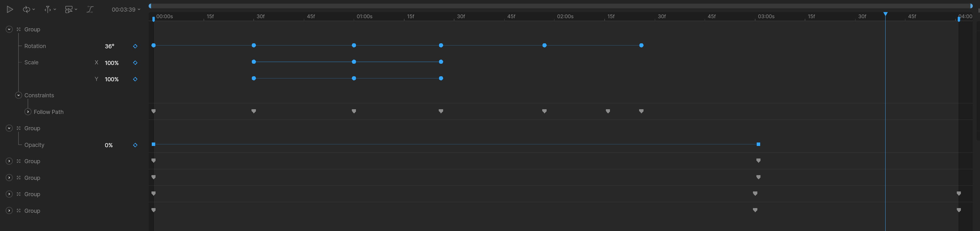Click the 01:00s mark on the ruler
This screenshot has height=231, width=980.
tap(364, 16)
